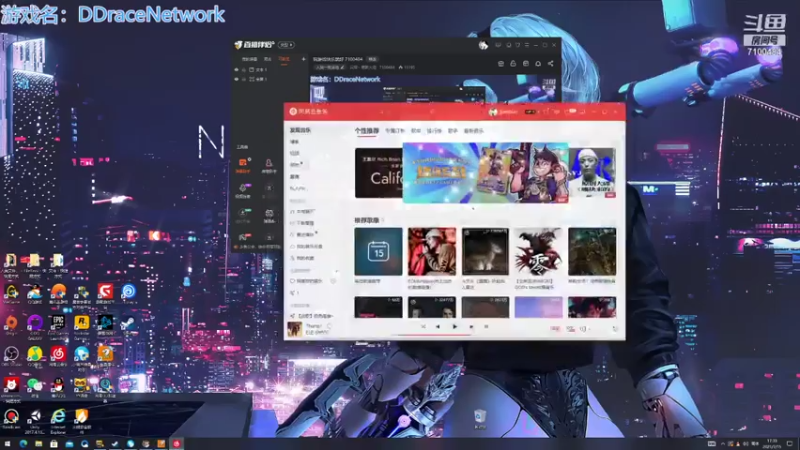Select 发现音乐 in the NetEase sidebar
This screenshot has width=800, height=450.
(x=300, y=130)
